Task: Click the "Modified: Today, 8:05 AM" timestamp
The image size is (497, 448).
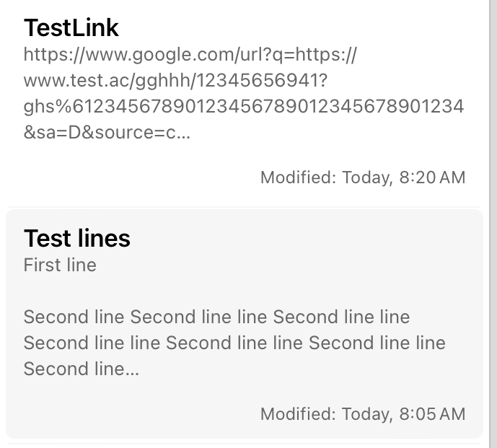Action: [363, 414]
